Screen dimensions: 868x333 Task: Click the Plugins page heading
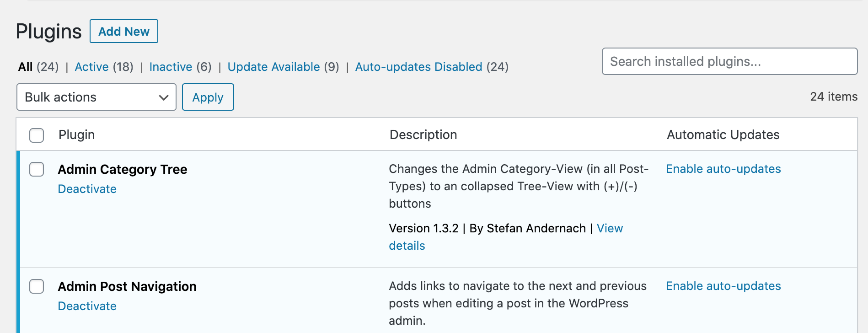tap(48, 31)
